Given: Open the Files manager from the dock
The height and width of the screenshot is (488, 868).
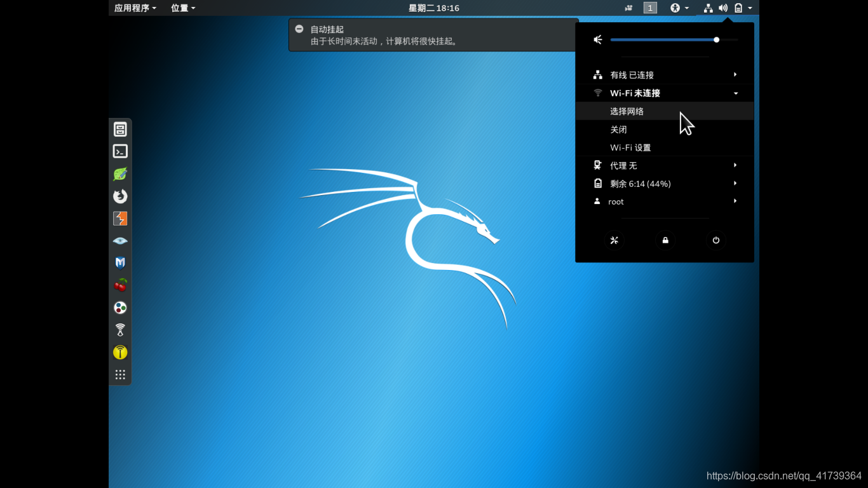Looking at the screenshot, I should (x=120, y=130).
